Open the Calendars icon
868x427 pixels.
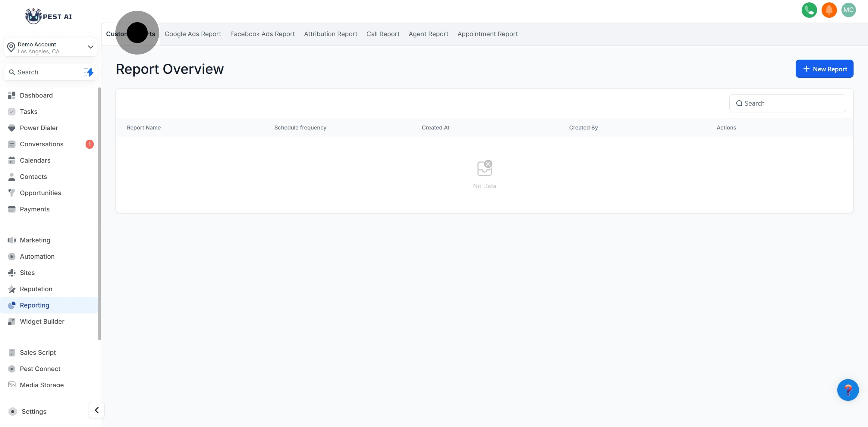tap(12, 160)
